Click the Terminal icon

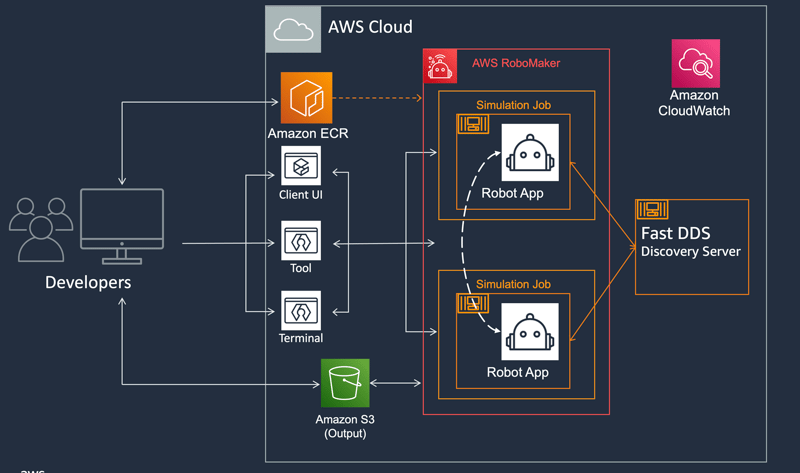(x=301, y=310)
